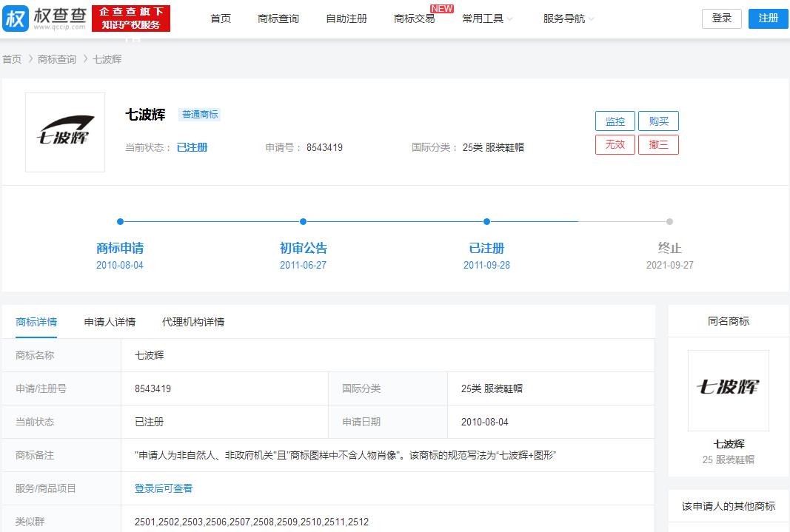This screenshot has width=790, height=532.
Task: Open 商标交易 with NEW badge
Action: (x=415, y=18)
